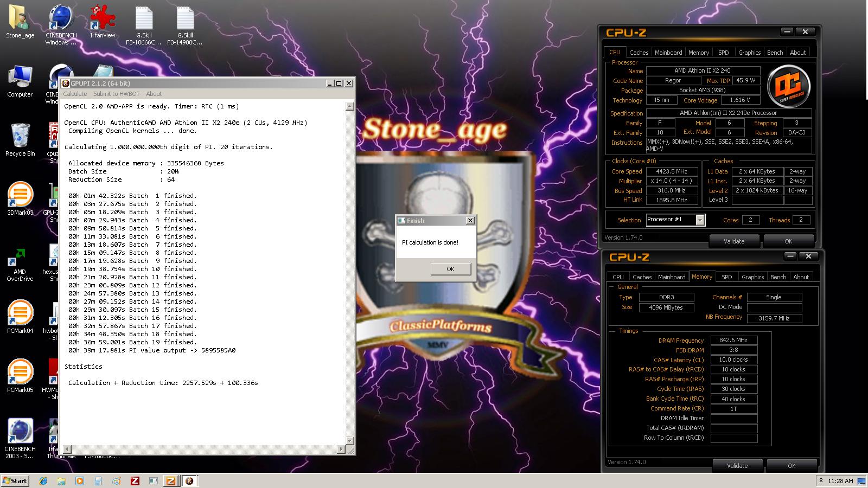The width and height of the screenshot is (868, 488).
Task: Select Memory tab in upper CPU-Z
Action: point(699,53)
